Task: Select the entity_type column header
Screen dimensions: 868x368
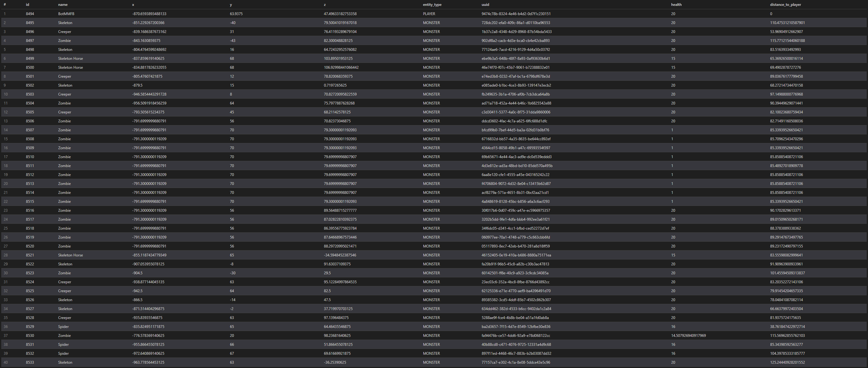Action: click(x=432, y=5)
